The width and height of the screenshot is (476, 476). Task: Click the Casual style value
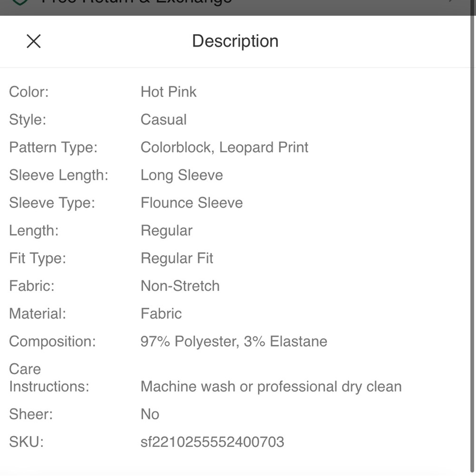(x=164, y=119)
